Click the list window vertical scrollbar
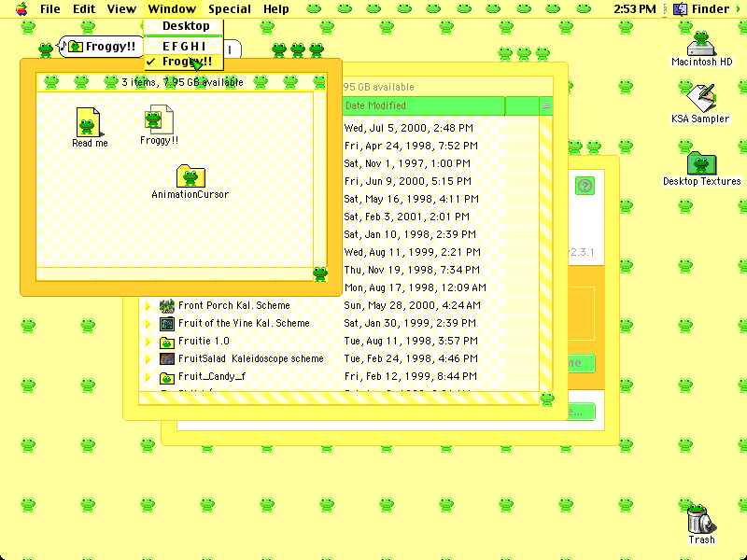 (x=546, y=253)
